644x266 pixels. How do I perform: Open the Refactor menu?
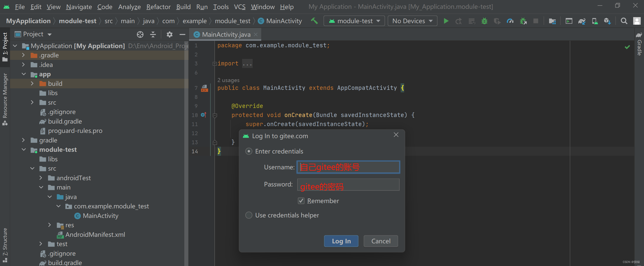[158, 7]
